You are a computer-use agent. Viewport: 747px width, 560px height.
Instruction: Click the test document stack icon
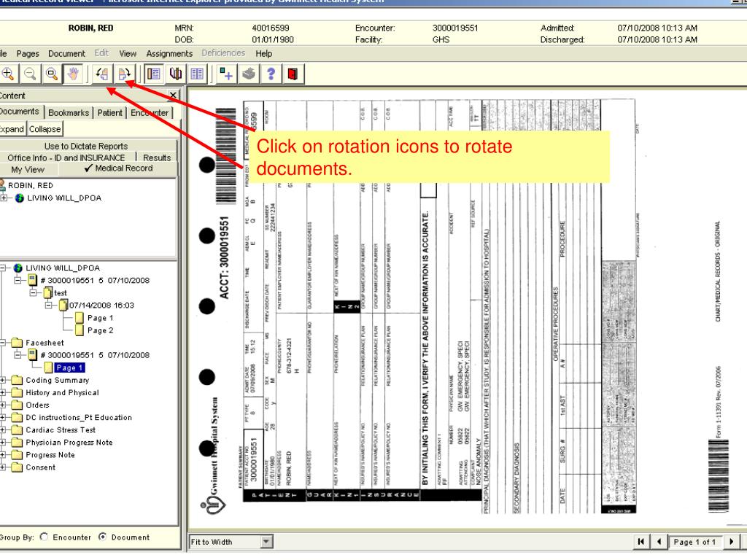48,293
